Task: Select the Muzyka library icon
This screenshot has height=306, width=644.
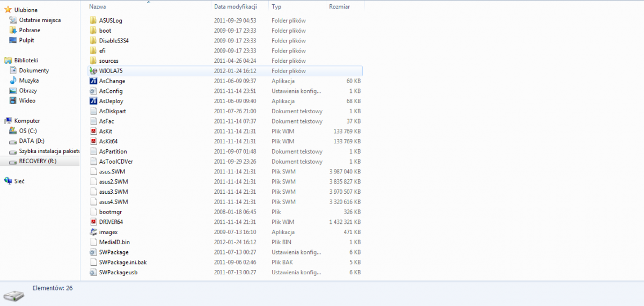Action: pos(14,81)
